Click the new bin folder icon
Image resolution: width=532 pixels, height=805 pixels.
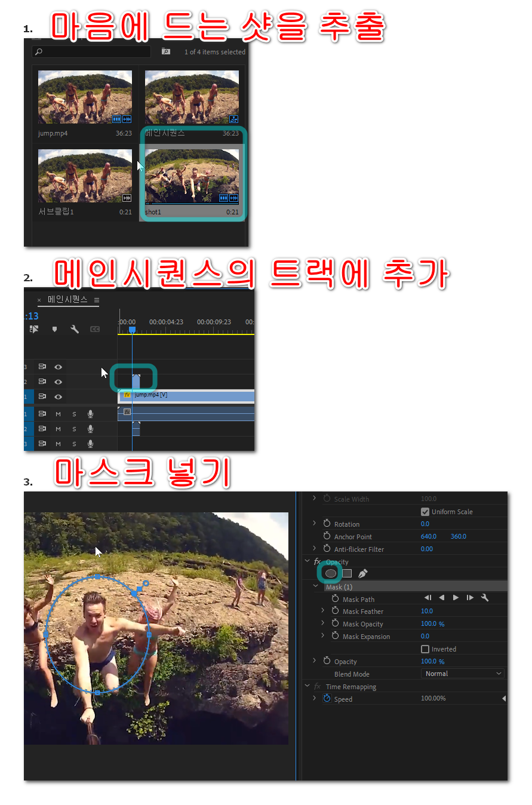(x=166, y=52)
